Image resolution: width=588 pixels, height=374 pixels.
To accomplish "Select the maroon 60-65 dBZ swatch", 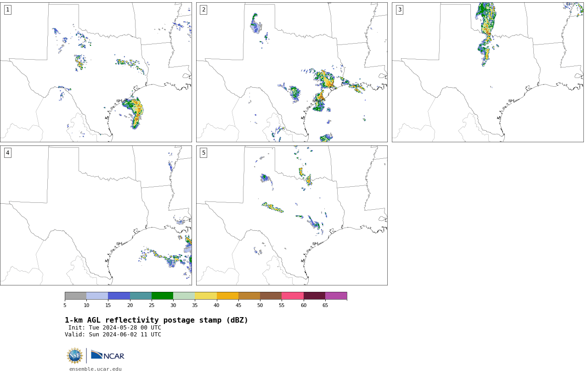I will tap(314, 296).
